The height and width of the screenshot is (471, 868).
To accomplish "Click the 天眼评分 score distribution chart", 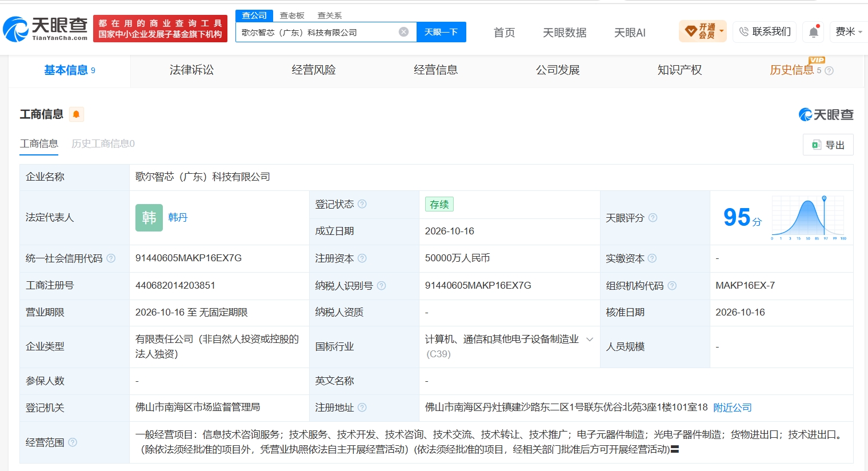I will pyautogui.click(x=809, y=218).
